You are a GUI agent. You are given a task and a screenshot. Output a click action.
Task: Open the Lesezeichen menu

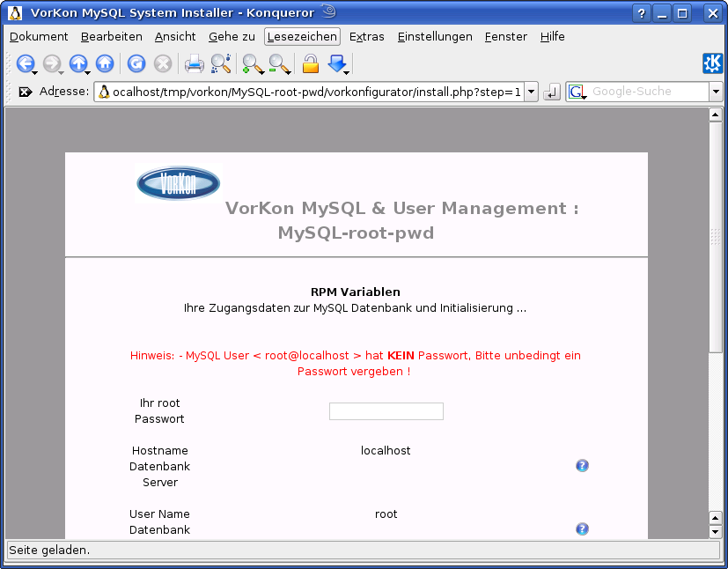pyautogui.click(x=301, y=36)
